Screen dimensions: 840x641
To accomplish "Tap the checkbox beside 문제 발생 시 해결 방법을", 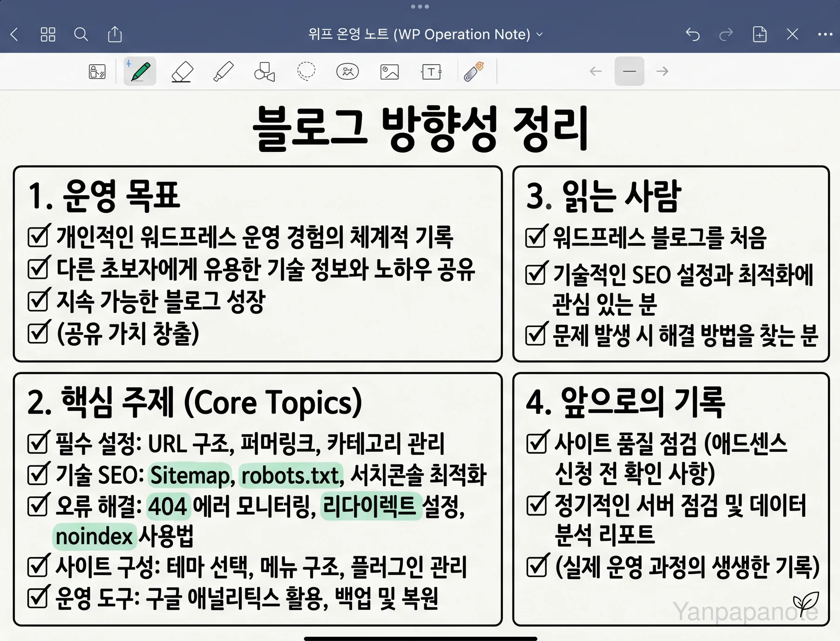I will click(x=536, y=334).
